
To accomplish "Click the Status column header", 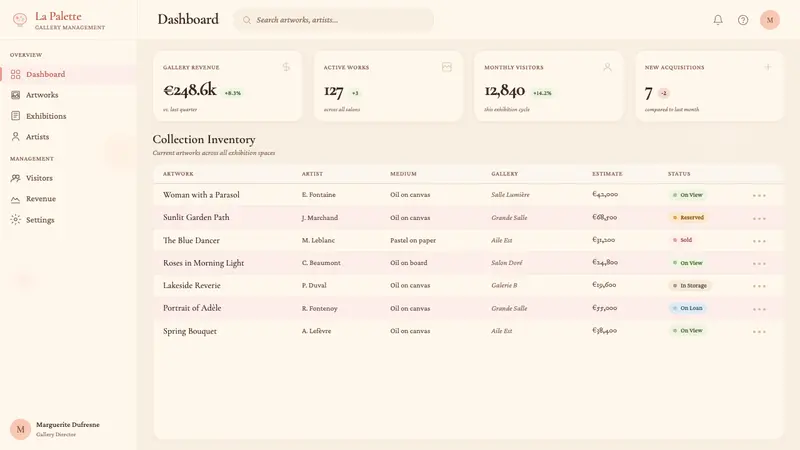I will pyautogui.click(x=679, y=174).
